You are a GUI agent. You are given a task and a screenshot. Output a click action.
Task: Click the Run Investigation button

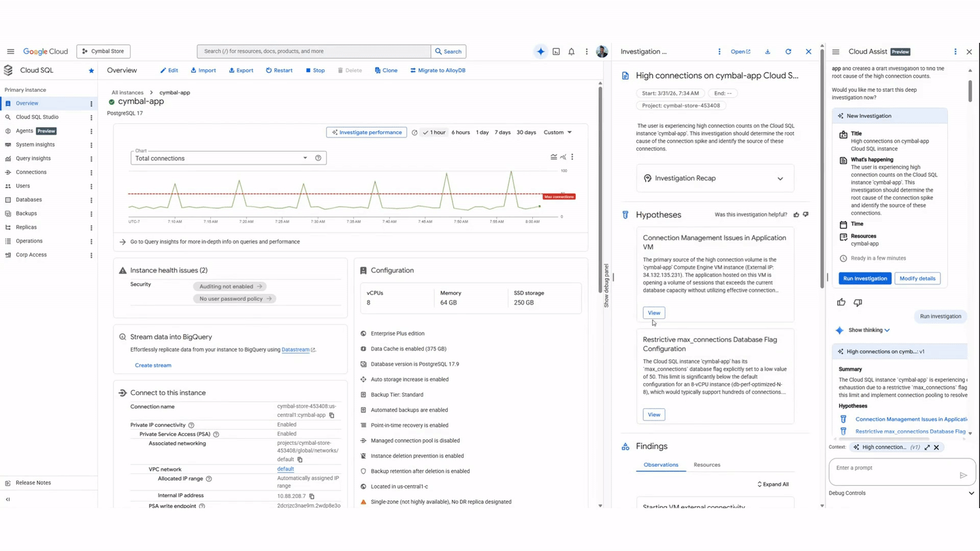pos(864,278)
